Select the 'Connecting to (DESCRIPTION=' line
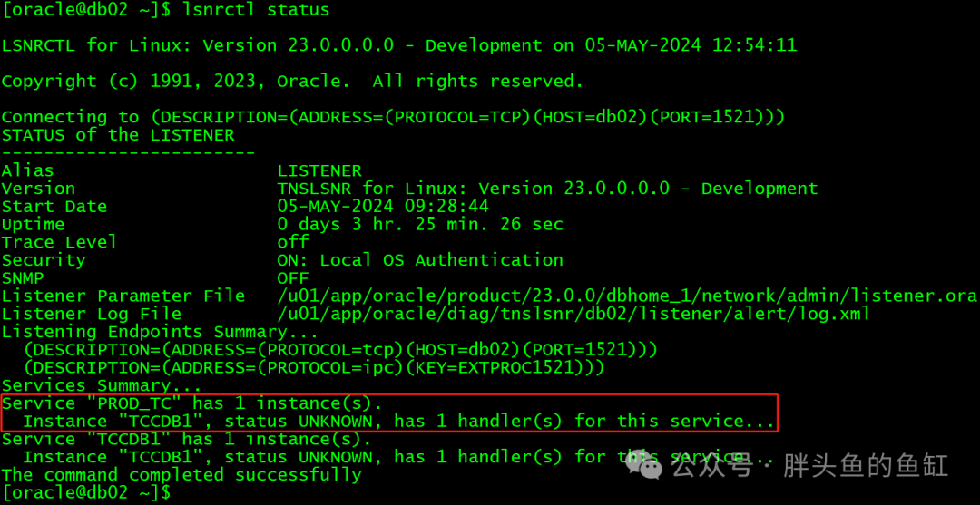 click(x=393, y=117)
